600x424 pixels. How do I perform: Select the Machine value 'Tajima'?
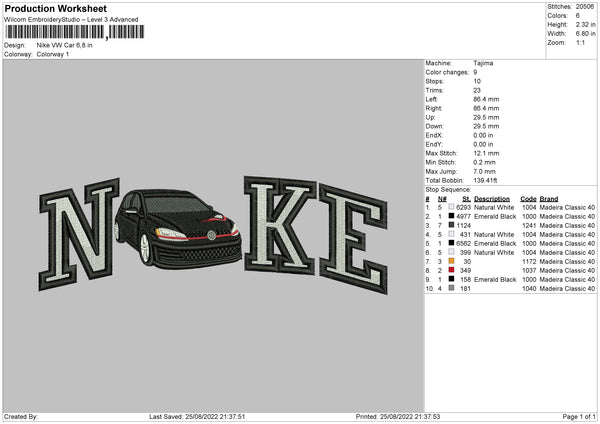pyautogui.click(x=483, y=63)
